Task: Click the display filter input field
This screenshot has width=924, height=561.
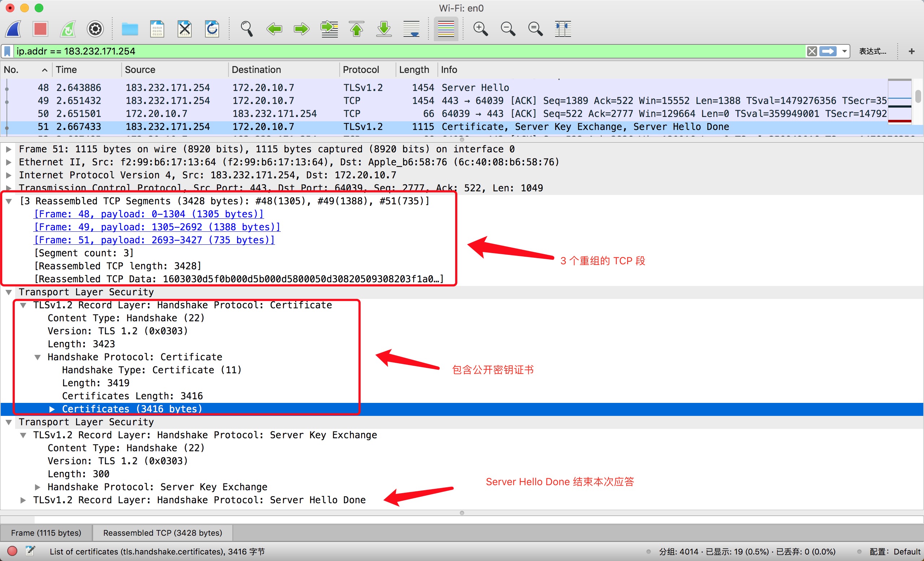Action: (375, 51)
